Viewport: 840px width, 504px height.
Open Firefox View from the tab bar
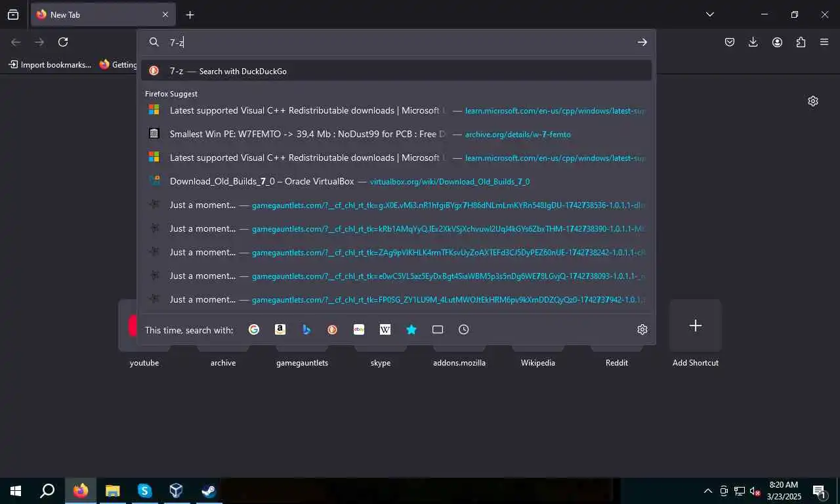pyautogui.click(x=13, y=14)
